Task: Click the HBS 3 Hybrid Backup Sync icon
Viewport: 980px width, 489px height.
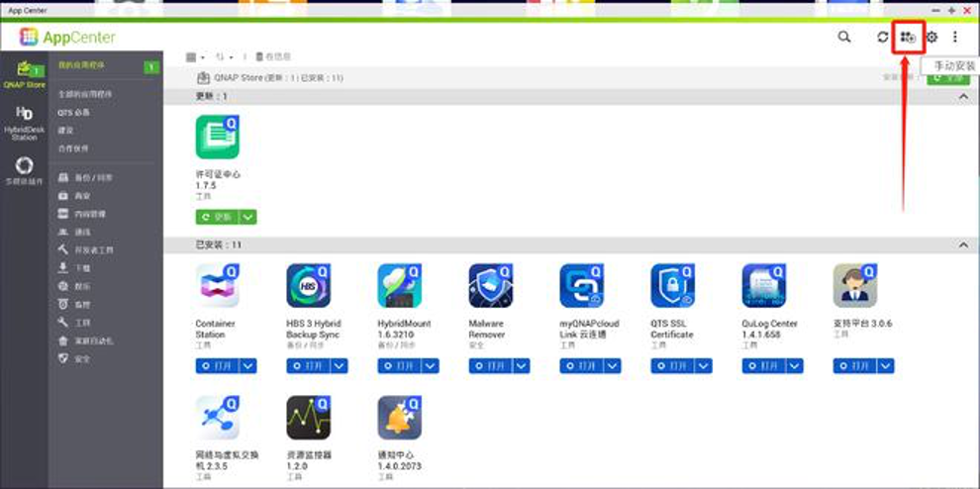Action: click(x=308, y=286)
